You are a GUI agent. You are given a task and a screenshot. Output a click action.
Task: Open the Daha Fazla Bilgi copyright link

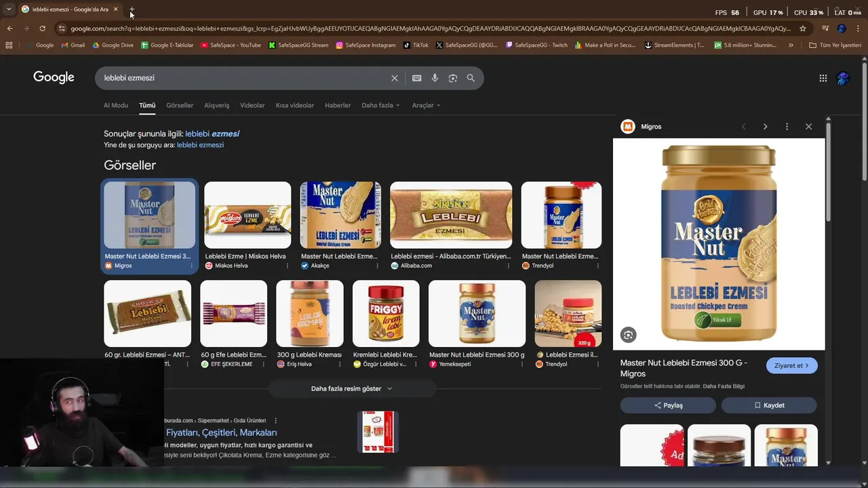[724, 386]
